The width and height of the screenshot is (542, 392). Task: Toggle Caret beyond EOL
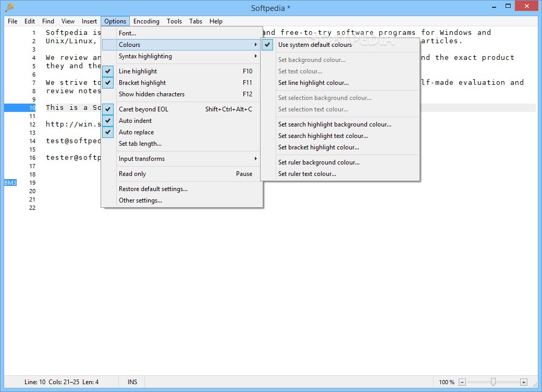(x=182, y=109)
